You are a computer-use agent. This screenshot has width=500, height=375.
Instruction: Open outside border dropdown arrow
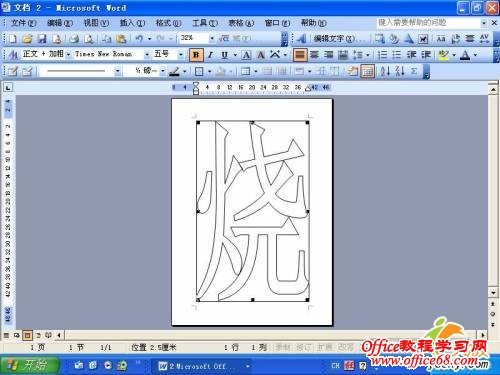click(209, 71)
